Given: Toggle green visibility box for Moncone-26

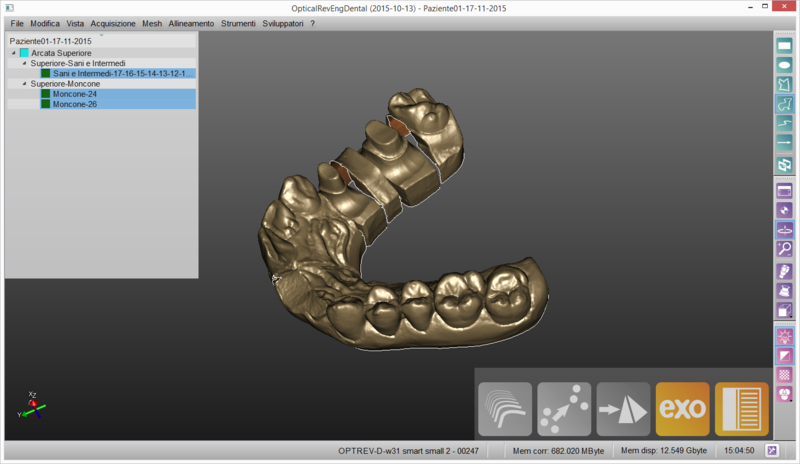Looking at the screenshot, I should point(45,104).
